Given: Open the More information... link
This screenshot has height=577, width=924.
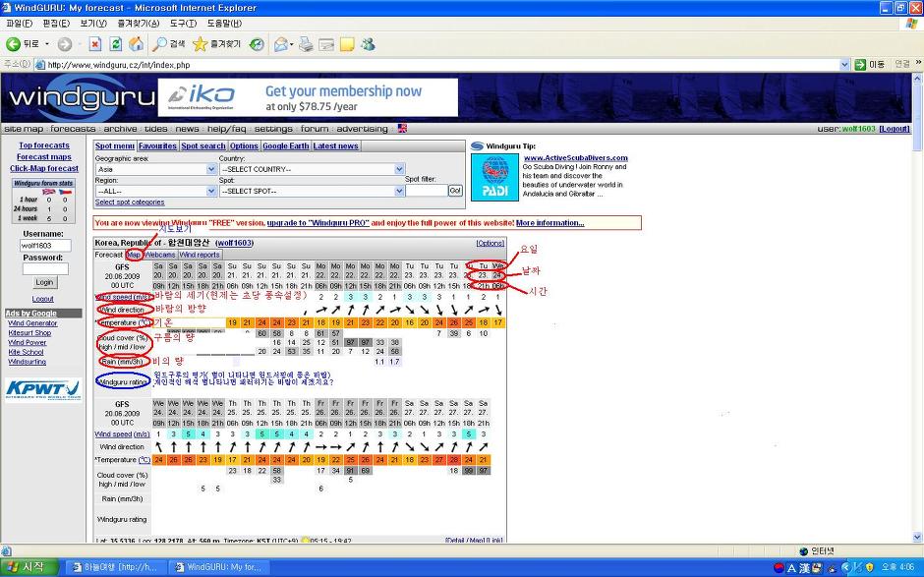Looking at the screenshot, I should tap(549, 223).
